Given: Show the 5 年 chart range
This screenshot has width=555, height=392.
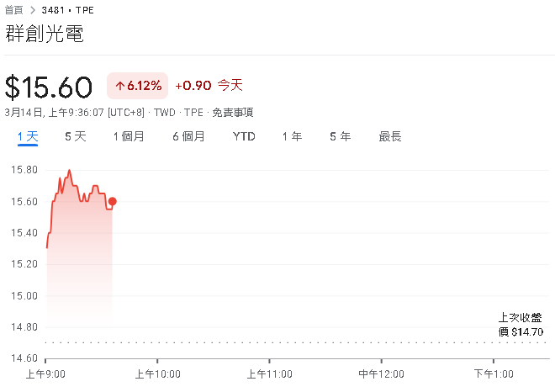Looking at the screenshot, I should click(340, 136).
